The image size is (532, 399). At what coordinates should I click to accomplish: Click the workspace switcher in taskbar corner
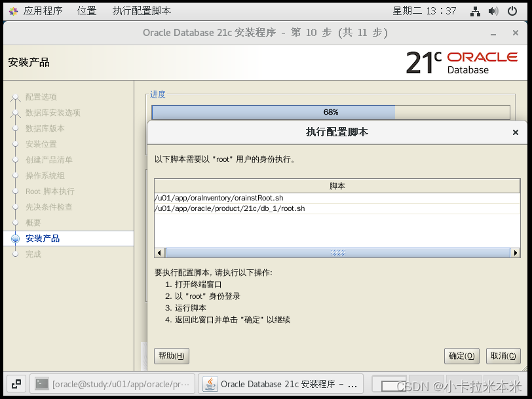[16, 383]
